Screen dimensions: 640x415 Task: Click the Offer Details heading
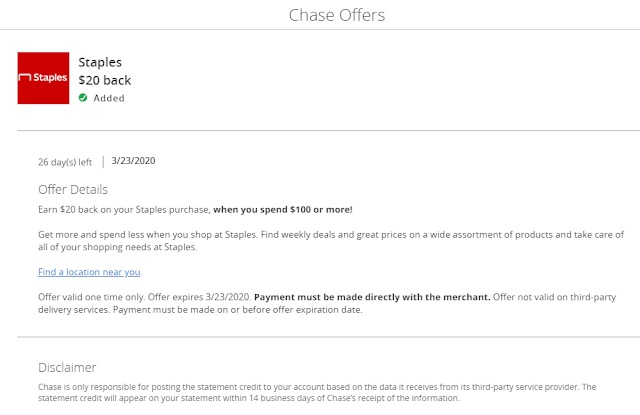tap(72, 189)
